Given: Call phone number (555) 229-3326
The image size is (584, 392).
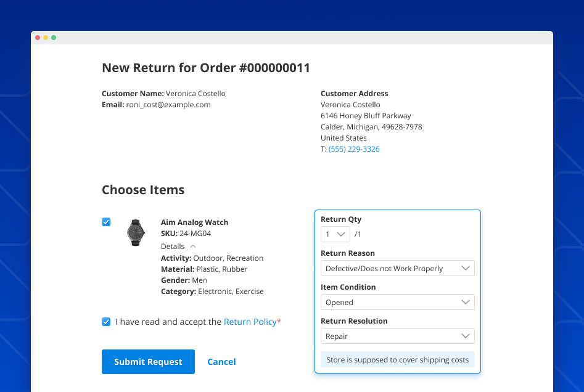Looking at the screenshot, I should point(354,149).
